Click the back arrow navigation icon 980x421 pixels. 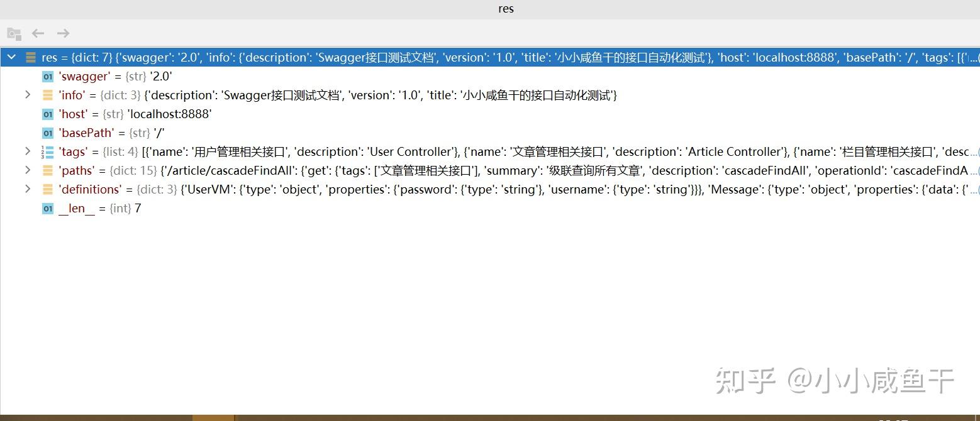coord(38,33)
